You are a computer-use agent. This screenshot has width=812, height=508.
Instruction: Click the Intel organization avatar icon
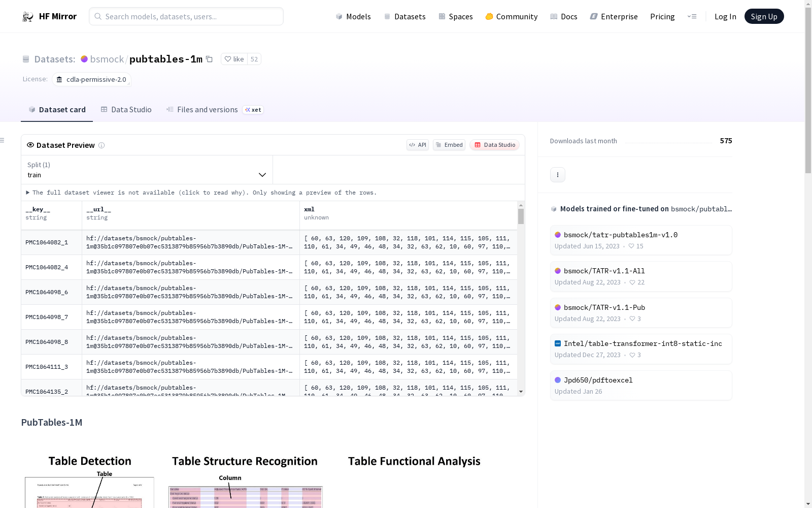(x=558, y=343)
